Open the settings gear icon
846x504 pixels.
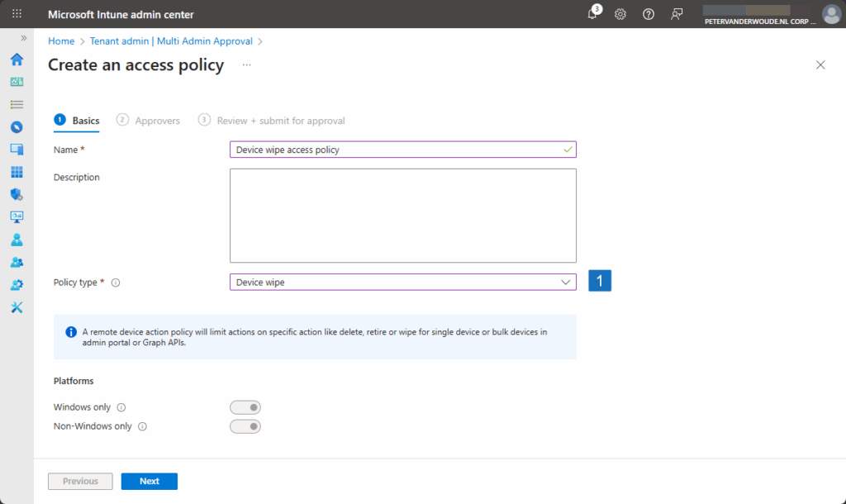620,14
